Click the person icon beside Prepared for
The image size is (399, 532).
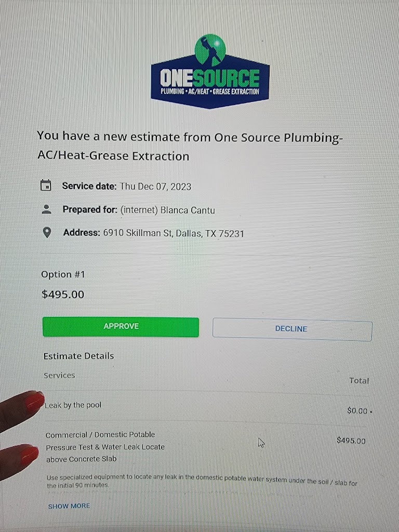point(46,209)
